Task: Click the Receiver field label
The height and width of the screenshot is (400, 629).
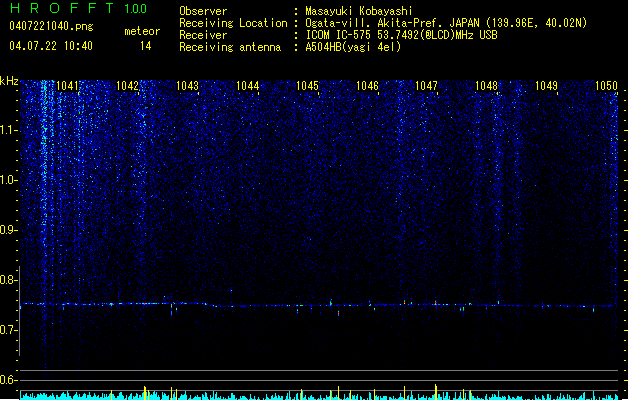Action: click(203, 35)
